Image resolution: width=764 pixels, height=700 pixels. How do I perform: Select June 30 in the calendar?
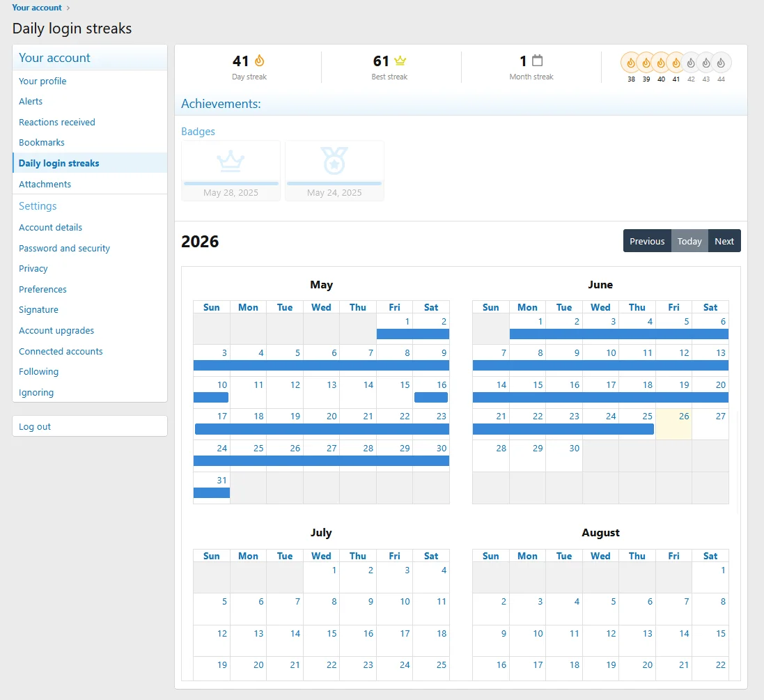563,456
